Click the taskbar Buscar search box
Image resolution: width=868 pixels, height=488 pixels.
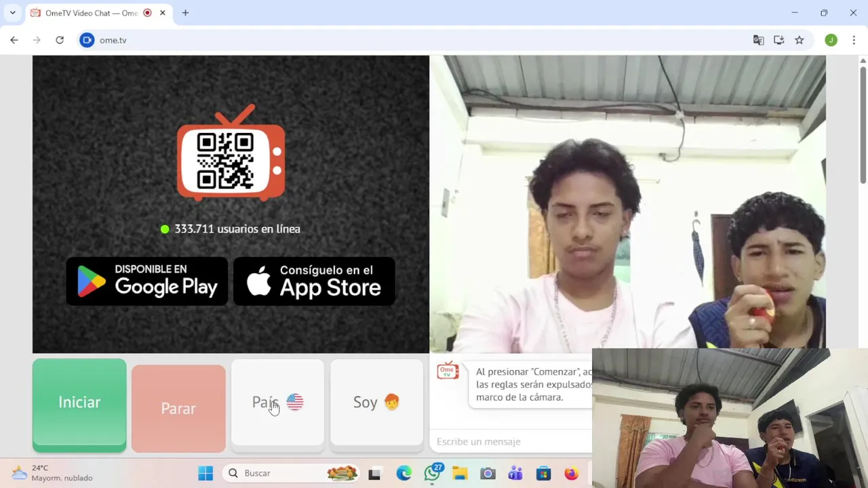coord(292,473)
